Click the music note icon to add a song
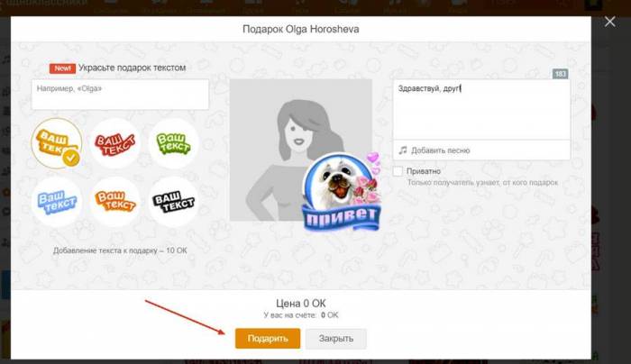Screen dimensions: 631x364 (x=403, y=150)
